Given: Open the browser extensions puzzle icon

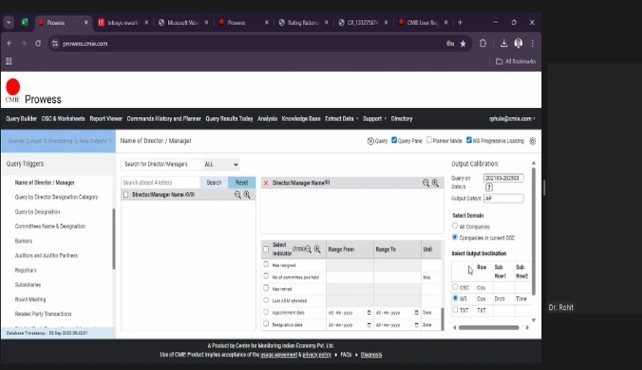Looking at the screenshot, I should 483,43.
